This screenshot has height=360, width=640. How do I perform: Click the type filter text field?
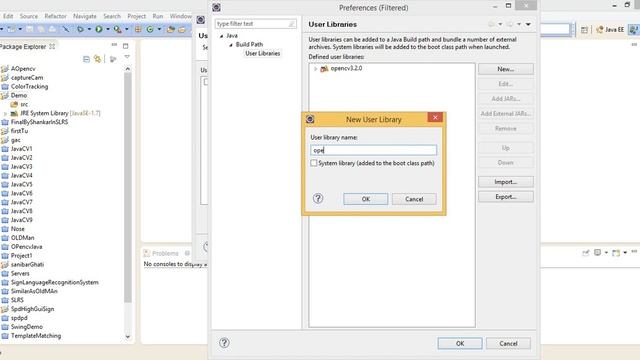coord(256,24)
